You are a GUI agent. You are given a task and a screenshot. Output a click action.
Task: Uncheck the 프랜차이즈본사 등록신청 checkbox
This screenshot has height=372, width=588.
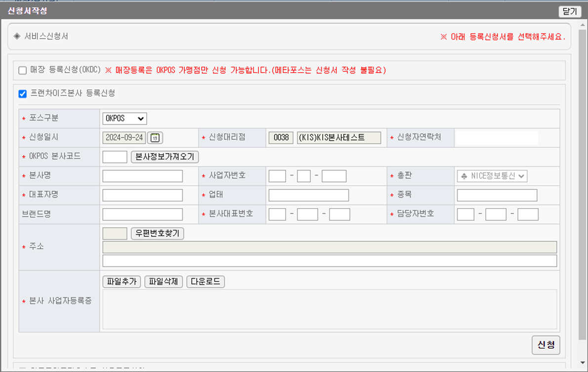click(22, 94)
